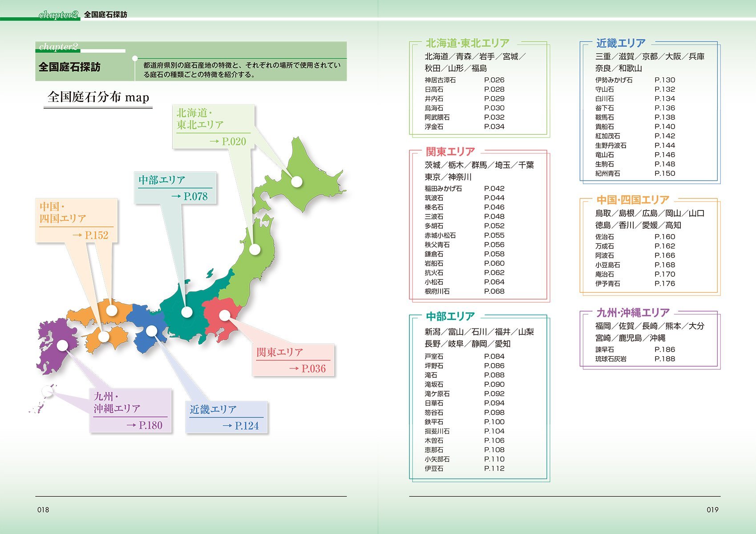This screenshot has height=534, width=756.
Task: Click the 紀州青石 entry
Action: pyautogui.click(x=635, y=174)
